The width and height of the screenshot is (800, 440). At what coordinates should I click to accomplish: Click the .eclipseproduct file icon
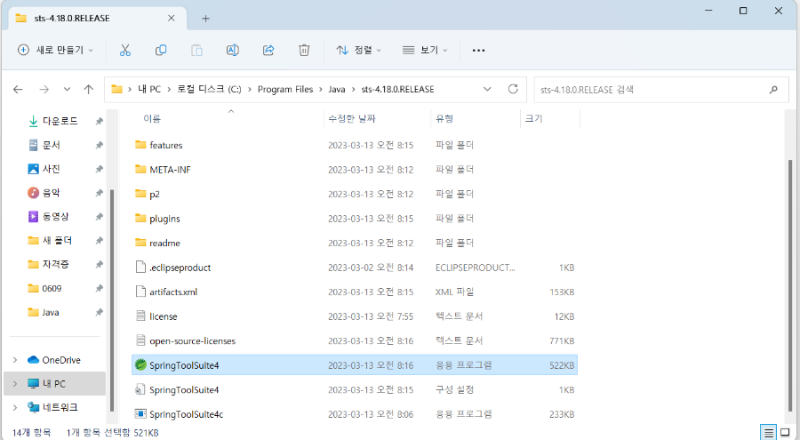coord(141,266)
